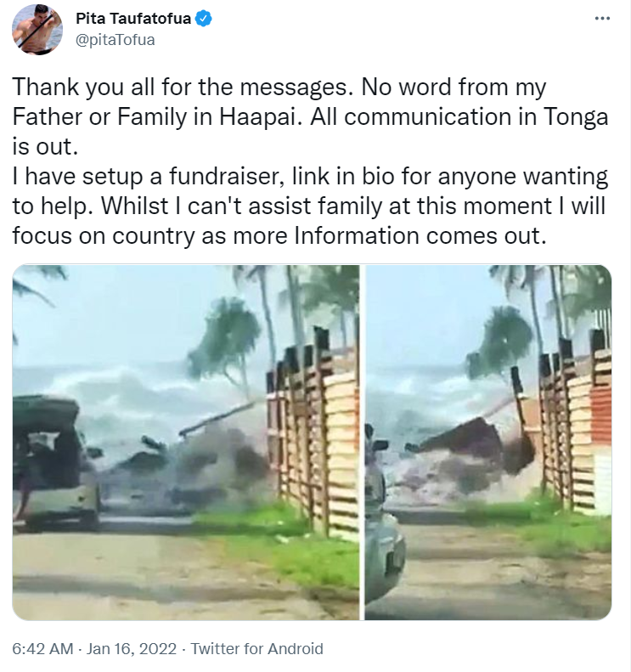Click the bent palm tree in left photo
Image resolution: width=631 pixels, height=672 pixels.
(227, 343)
